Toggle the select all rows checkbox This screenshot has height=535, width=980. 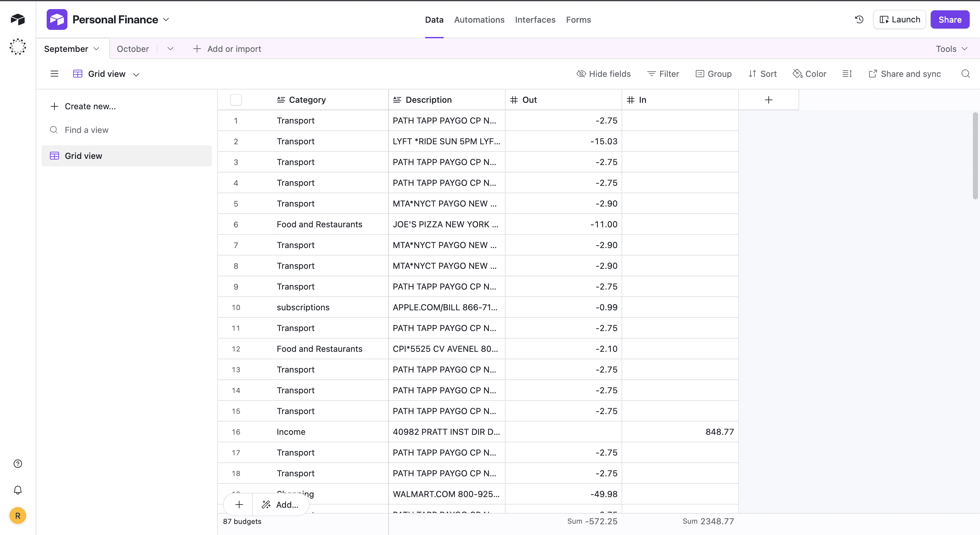(x=236, y=100)
